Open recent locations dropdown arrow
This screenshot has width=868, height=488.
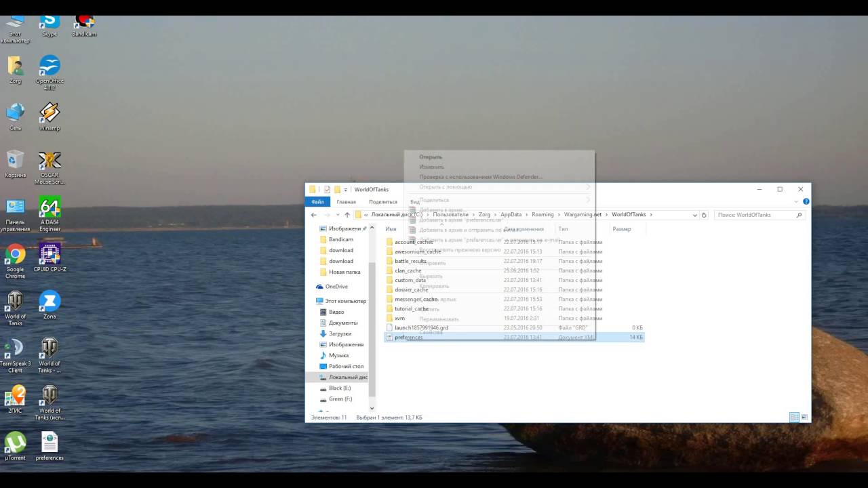337,215
